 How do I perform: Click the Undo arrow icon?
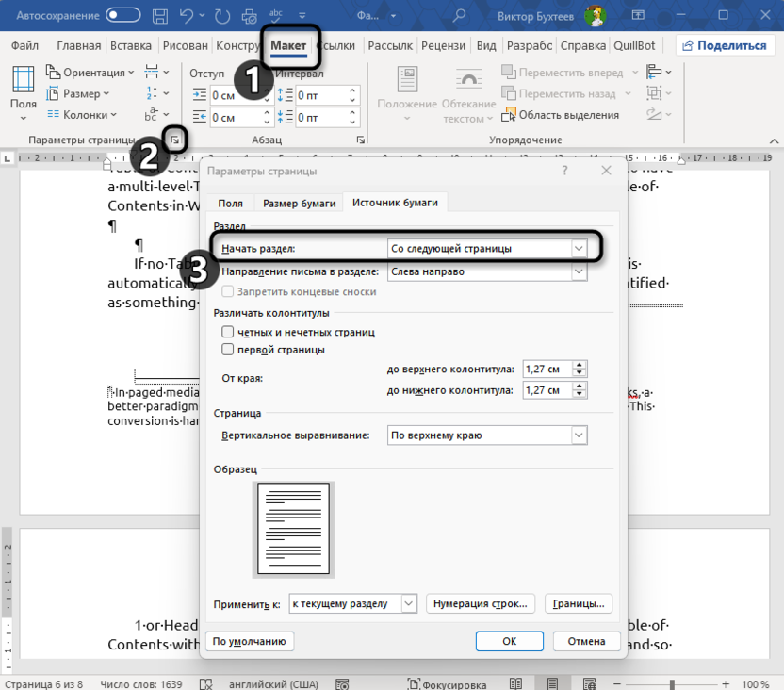188,16
